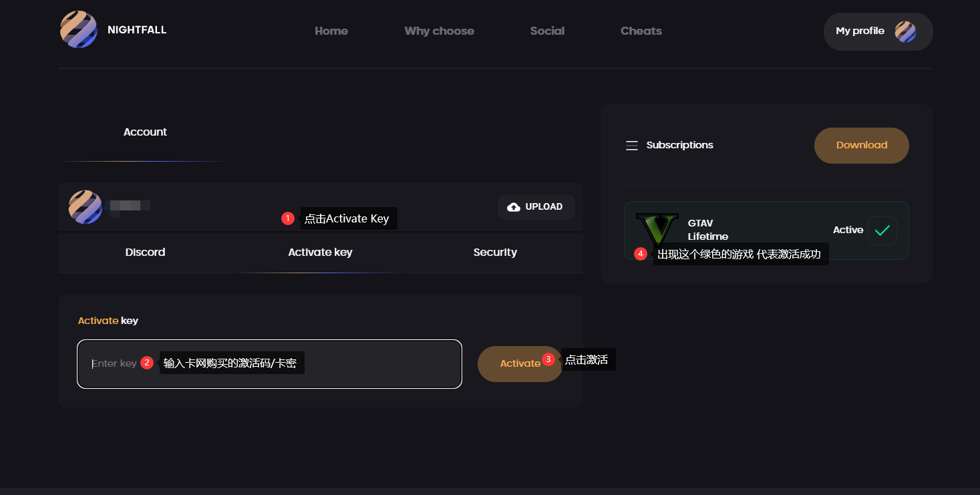
Task: Click the Activate button
Action: click(x=520, y=364)
